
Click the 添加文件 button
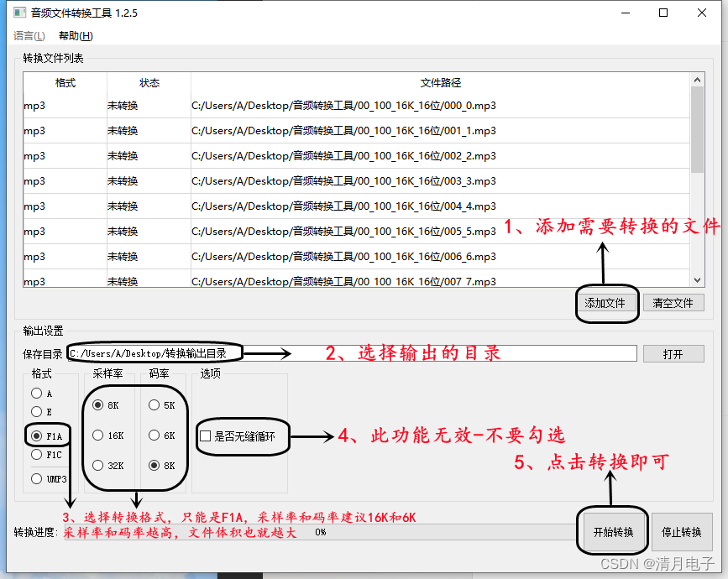point(605,303)
